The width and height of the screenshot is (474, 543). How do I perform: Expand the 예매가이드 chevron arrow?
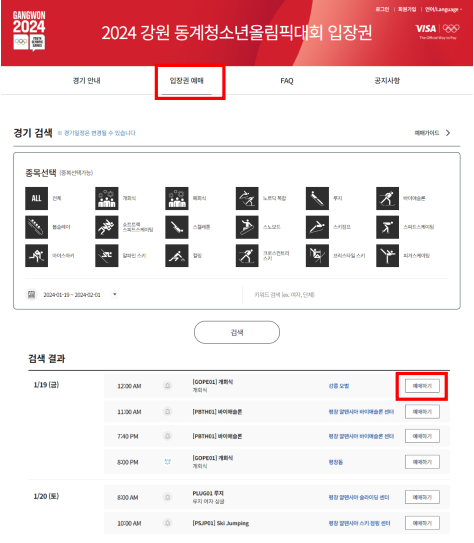(x=448, y=133)
